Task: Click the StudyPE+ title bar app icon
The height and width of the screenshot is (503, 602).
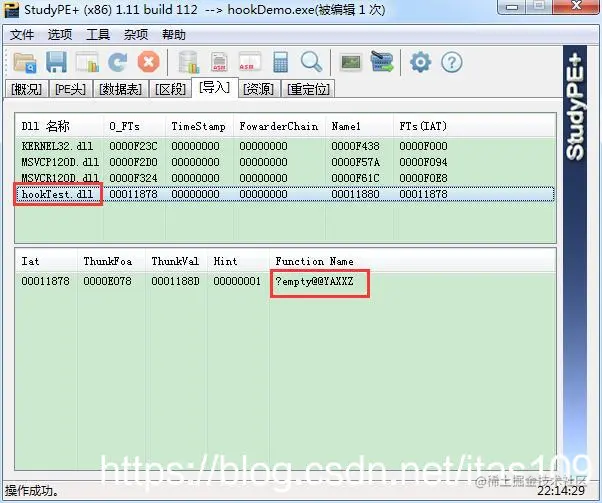Action: point(12,10)
